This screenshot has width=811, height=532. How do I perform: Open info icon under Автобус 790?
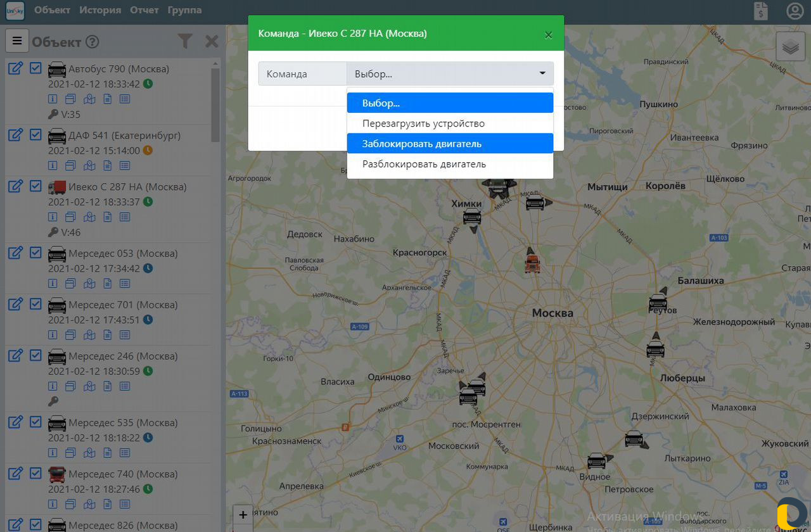tap(53, 99)
